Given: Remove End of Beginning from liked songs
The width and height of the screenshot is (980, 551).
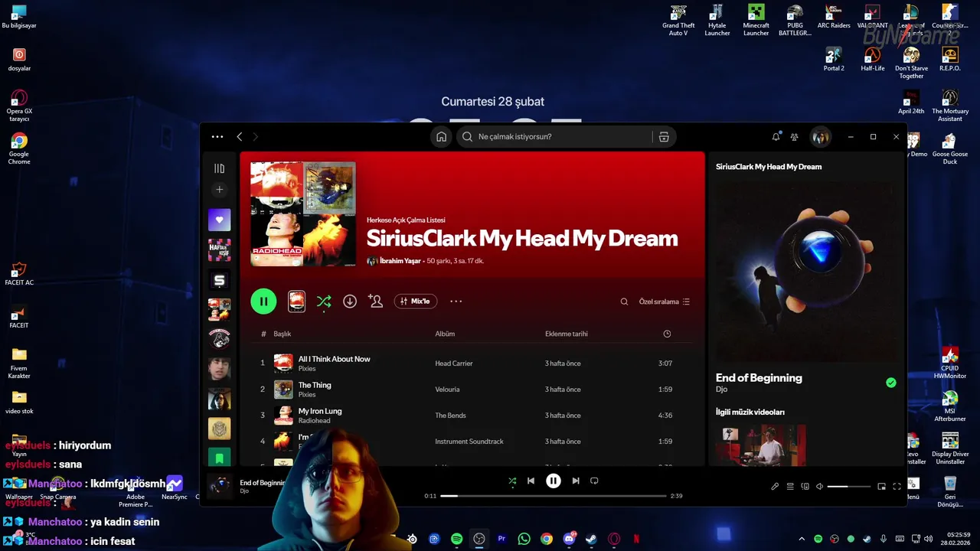Looking at the screenshot, I should coord(891,383).
